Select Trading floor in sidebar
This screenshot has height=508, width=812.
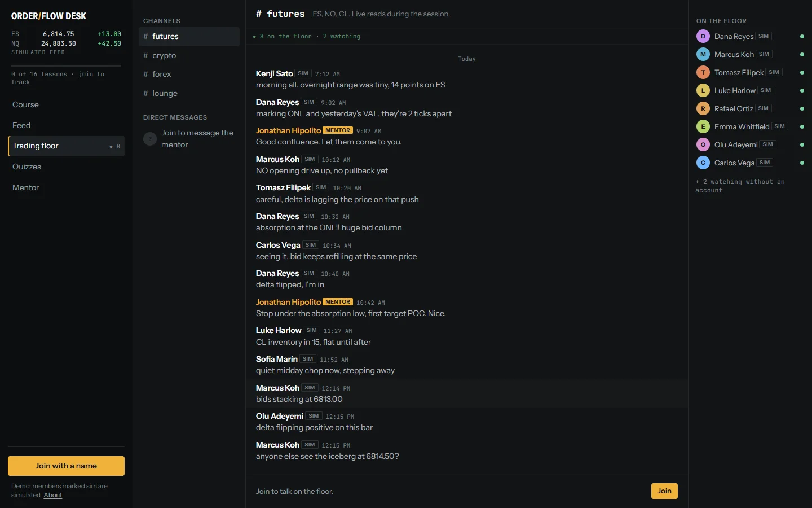(66, 146)
